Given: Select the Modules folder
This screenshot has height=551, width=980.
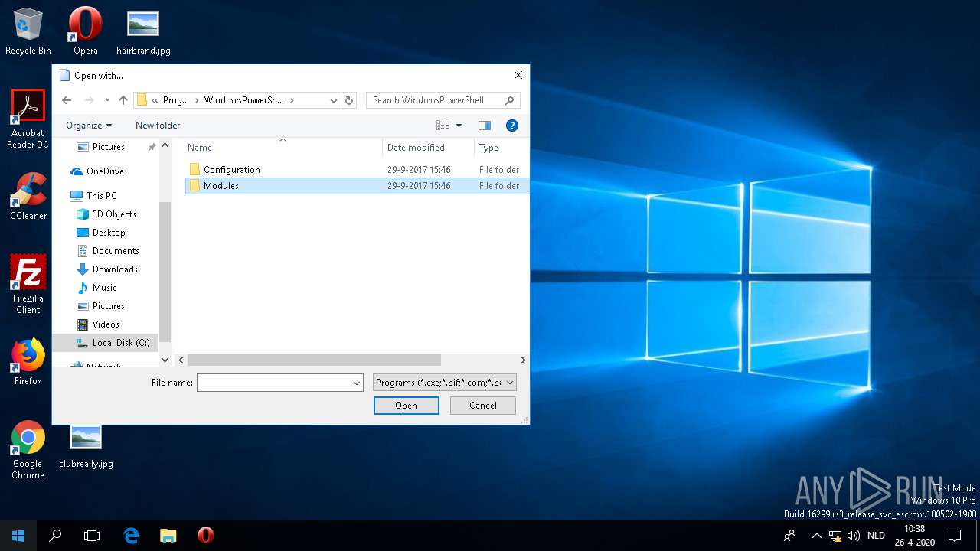Looking at the screenshot, I should tap(357, 186).
